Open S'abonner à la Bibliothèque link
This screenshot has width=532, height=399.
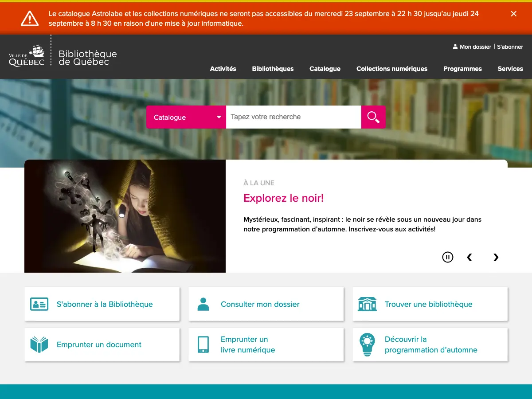click(105, 304)
